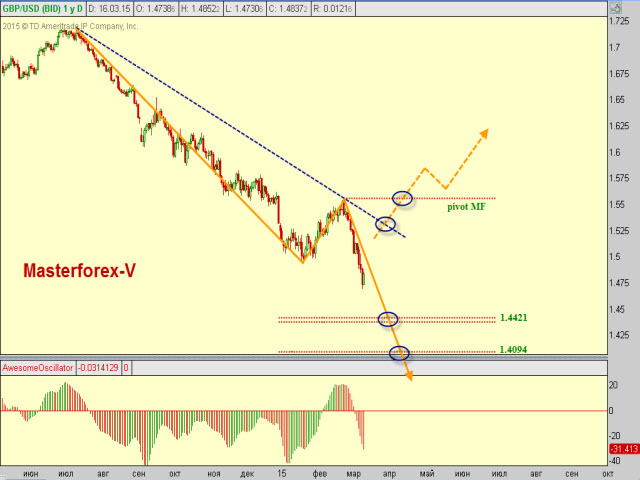This screenshot has width=640, height=480.
Task: Click the copyright TD Ameritrade IP Company text
Action: pyautogui.click(x=70, y=26)
